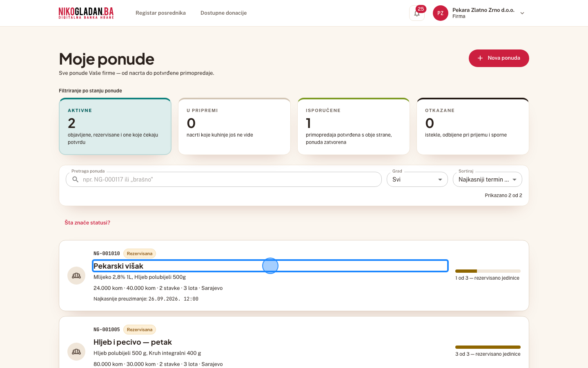This screenshot has height=368, width=588.
Task: Open the Sortiraj dropdown
Action: tap(488, 180)
